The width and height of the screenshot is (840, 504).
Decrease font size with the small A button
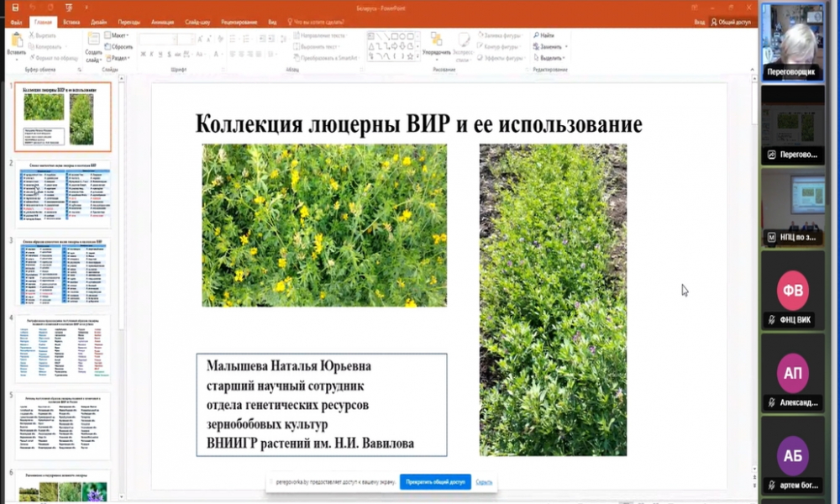(x=208, y=39)
